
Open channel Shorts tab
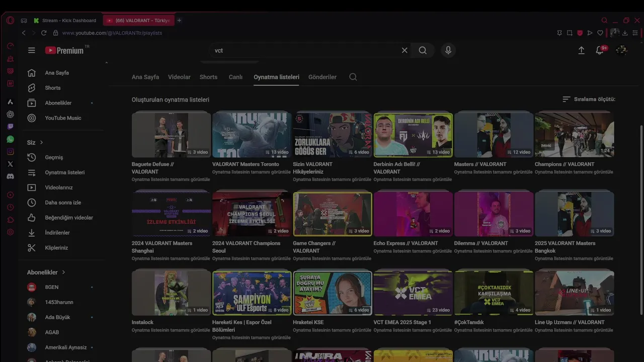click(208, 77)
